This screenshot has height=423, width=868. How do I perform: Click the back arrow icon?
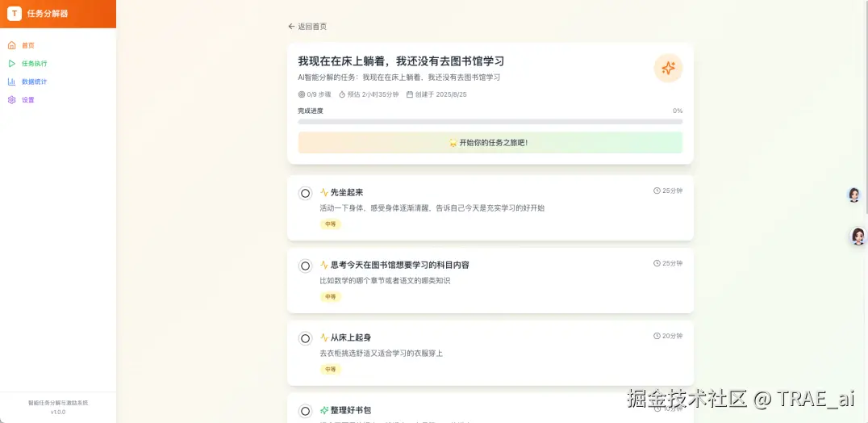[291, 27]
